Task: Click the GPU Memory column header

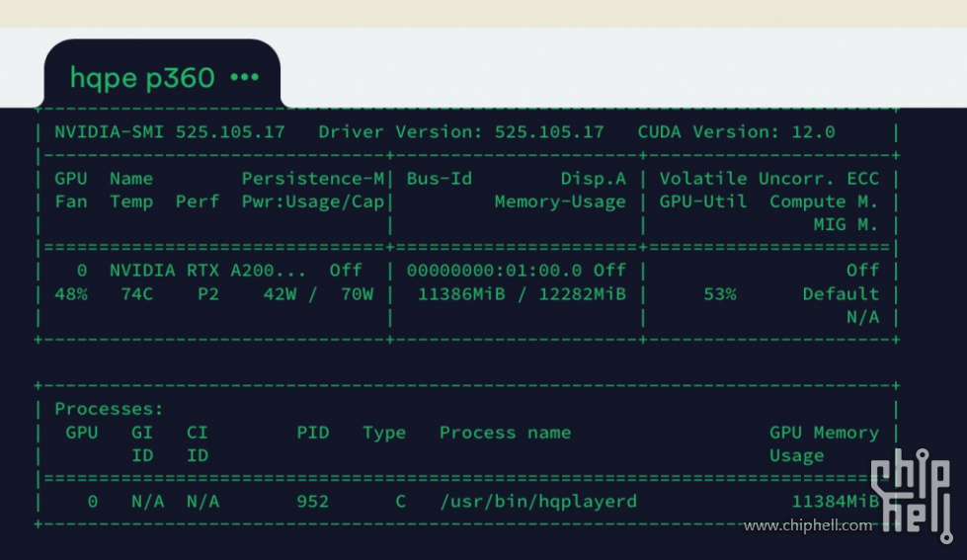Action: tap(824, 433)
